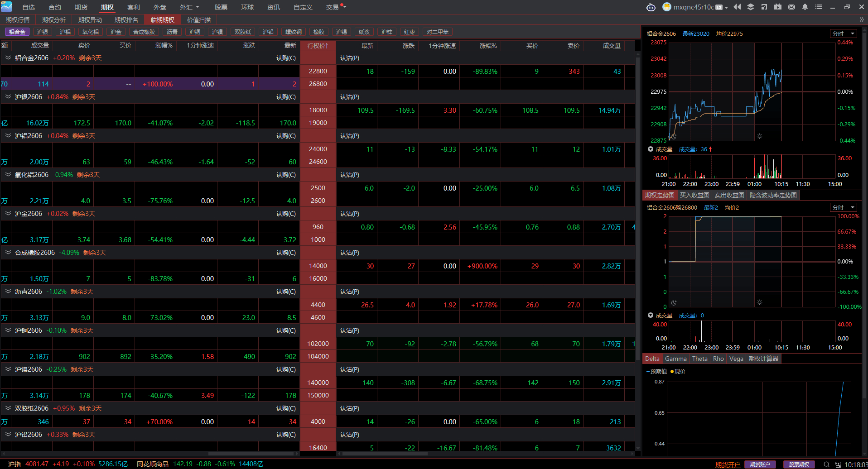Toggle the 沪银 commodity filter
The height and width of the screenshot is (469, 868).
coord(43,32)
